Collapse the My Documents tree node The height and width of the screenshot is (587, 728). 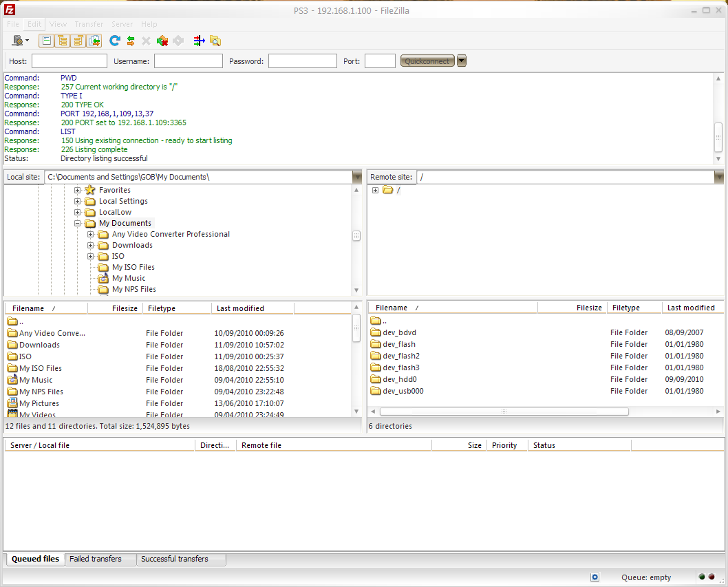click(78, 224)
